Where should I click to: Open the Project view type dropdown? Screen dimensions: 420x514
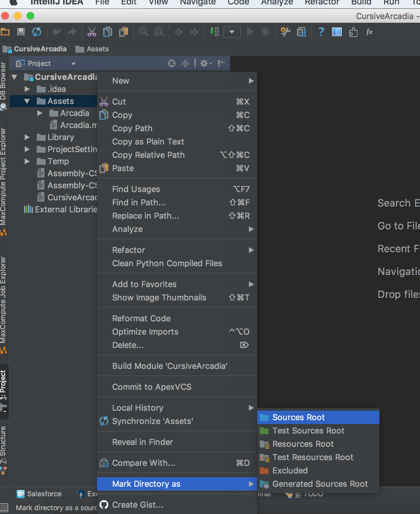coord(73,64)
